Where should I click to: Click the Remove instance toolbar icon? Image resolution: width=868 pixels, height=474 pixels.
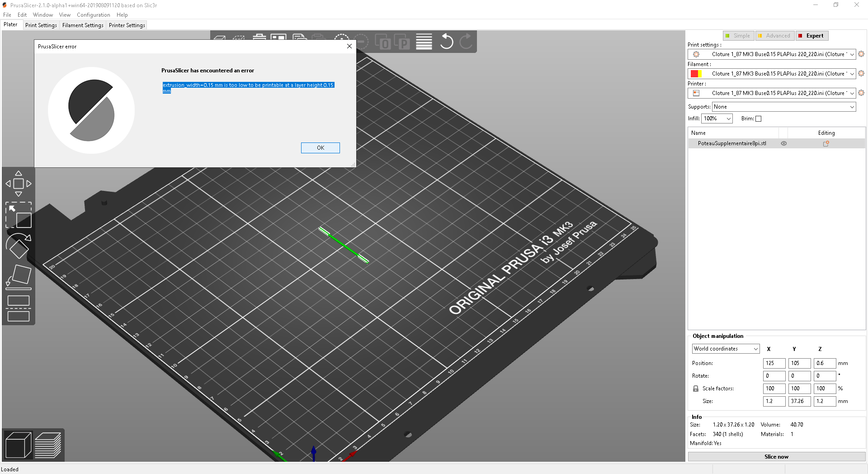click(361, 42)
